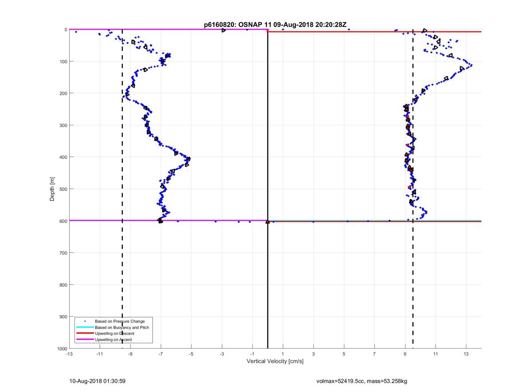Click legend entry 'Based on Pressure Change'

pos(120,321)
